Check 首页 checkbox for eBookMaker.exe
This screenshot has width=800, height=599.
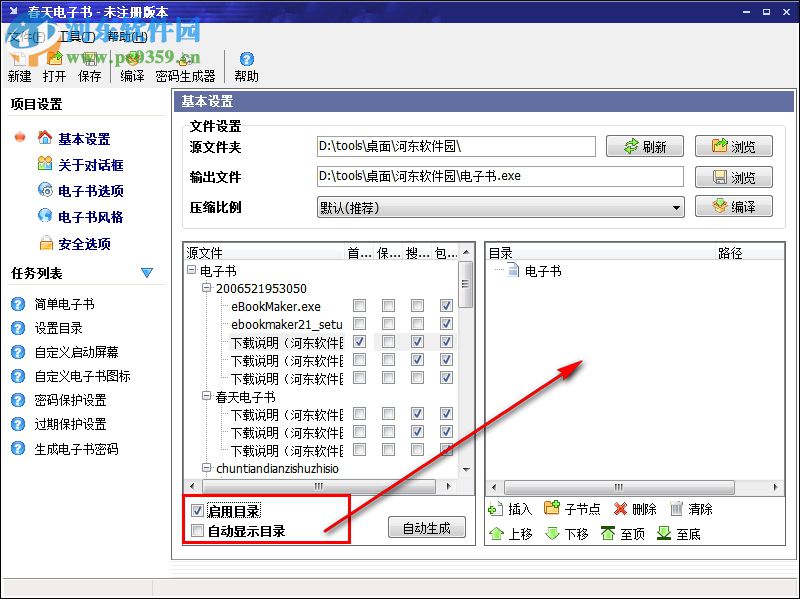(x=359, y=306)
